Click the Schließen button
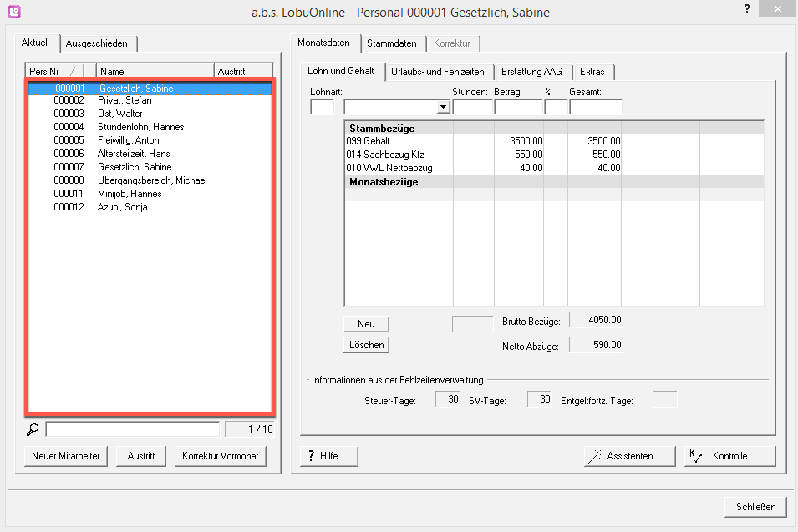798x532 pixels. (755, 507)
